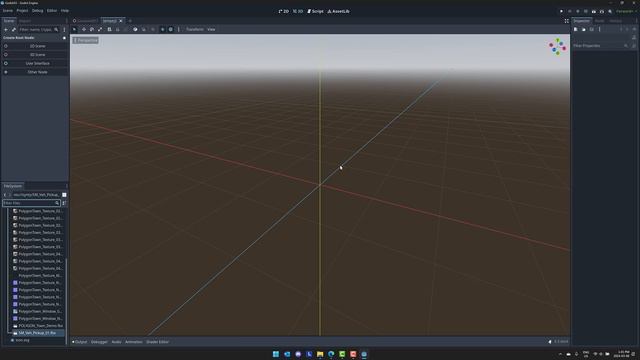
Task: Switch to the Import dock tab
Action: 24,21
